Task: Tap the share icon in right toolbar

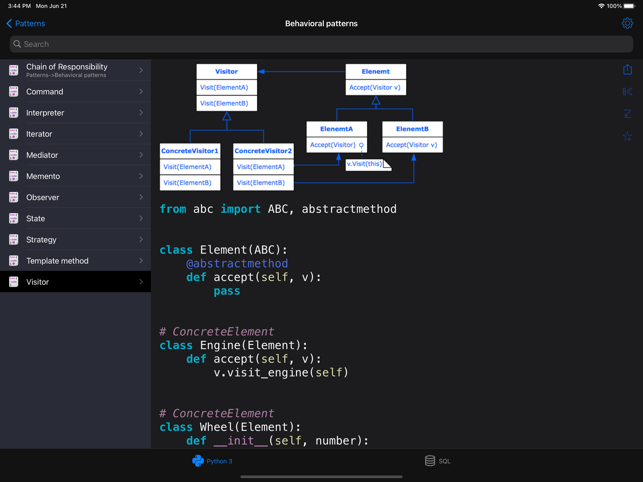Action: point(627,69)
